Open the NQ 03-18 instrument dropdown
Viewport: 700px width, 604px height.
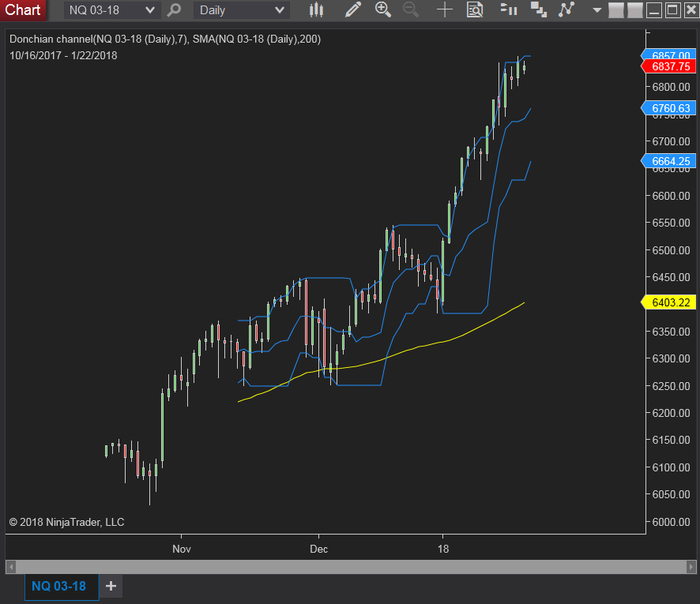tap(111, 10)
